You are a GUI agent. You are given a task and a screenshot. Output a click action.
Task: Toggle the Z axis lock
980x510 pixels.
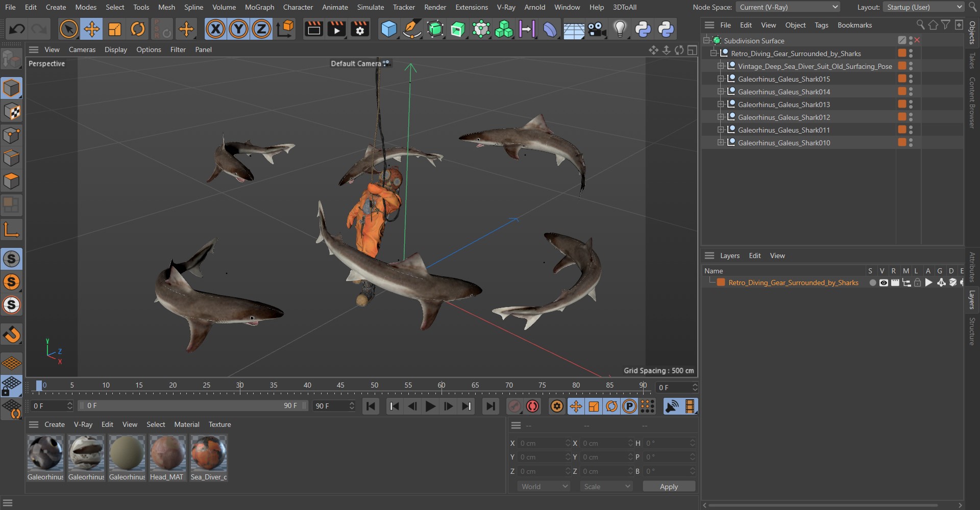point(261,29)
